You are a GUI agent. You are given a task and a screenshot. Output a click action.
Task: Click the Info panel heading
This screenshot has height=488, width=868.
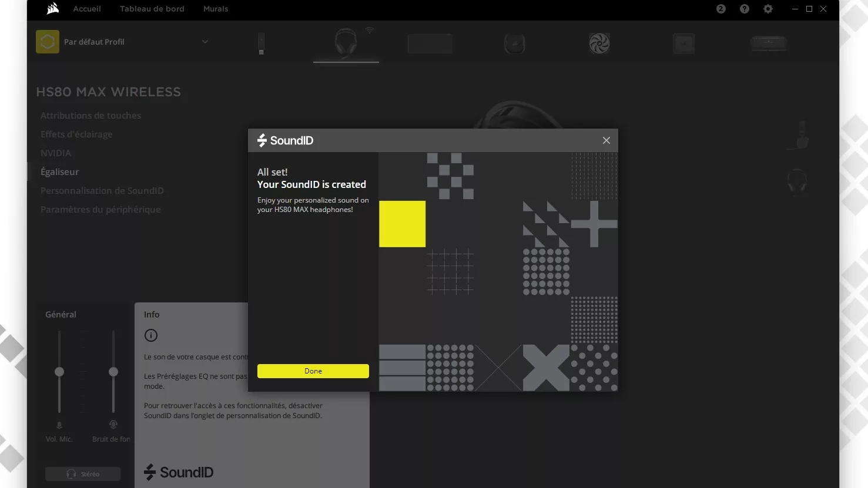[x=152, y=315]
